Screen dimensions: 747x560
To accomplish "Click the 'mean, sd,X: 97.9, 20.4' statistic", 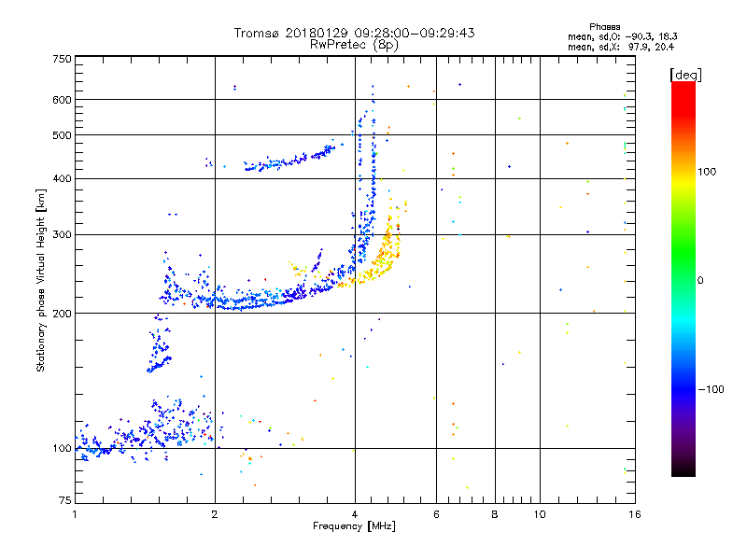I will [x=621, y=47].
